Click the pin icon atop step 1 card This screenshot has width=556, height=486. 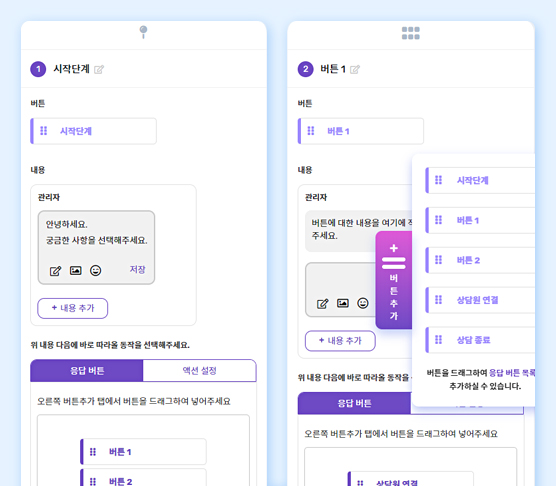(143, 32)
